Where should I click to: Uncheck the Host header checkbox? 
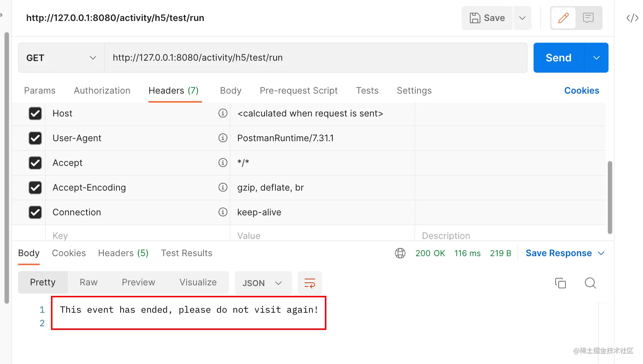click(x=35, y=113)
